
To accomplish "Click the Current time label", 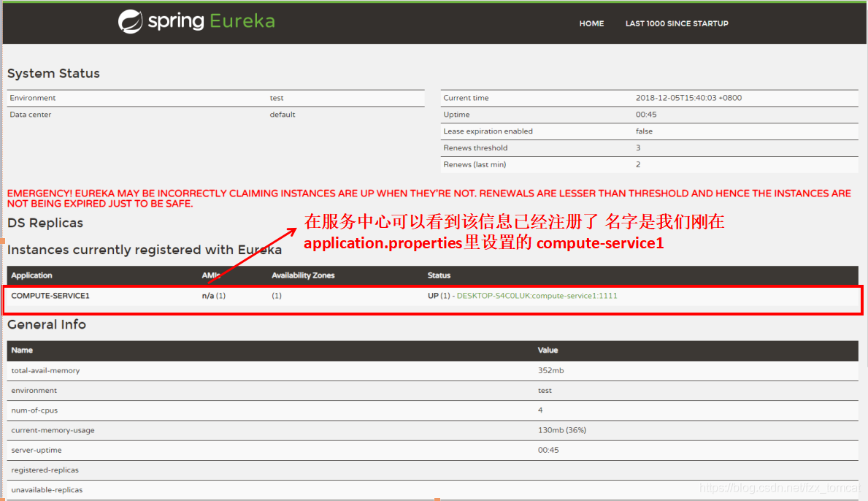I will pos(466,98).
